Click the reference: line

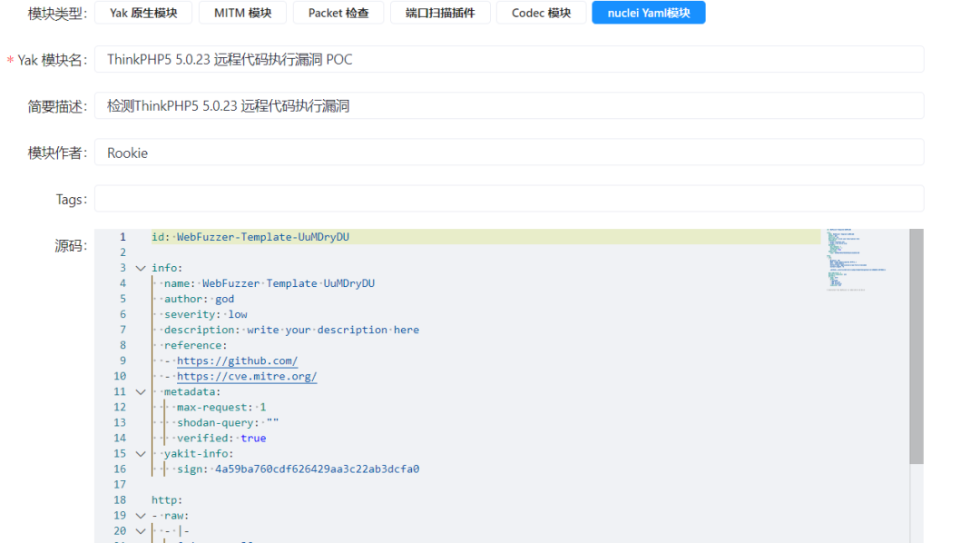[196, 345]
